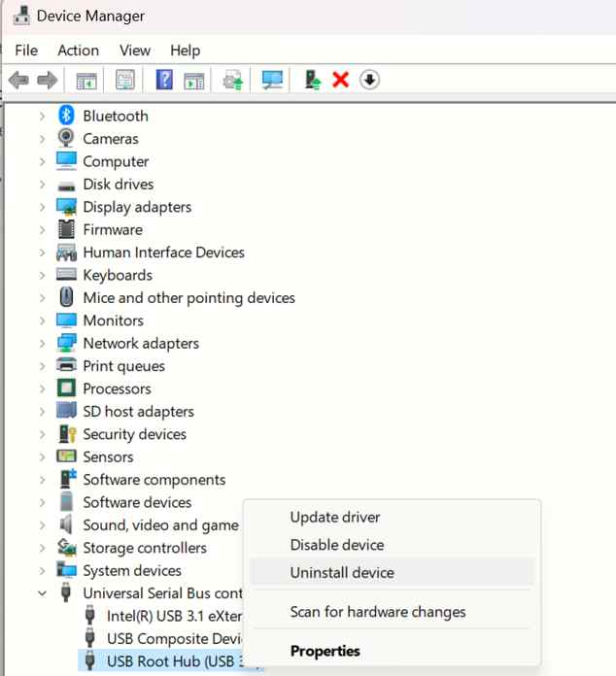The width and height of the screenshot is (616, 676).
Task: Select the Firmware tree item
Action: 113,229
